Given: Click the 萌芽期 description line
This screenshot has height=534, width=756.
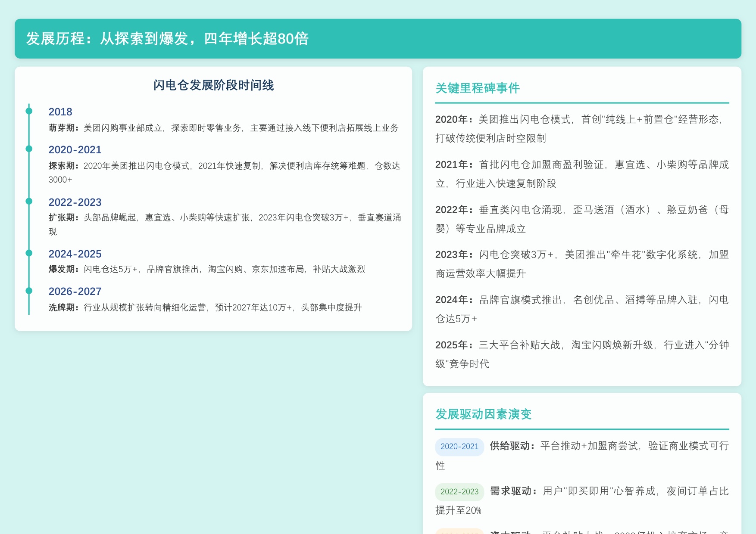Looking at the screenshot, I should pyautogui.click(x=223, y=128).
